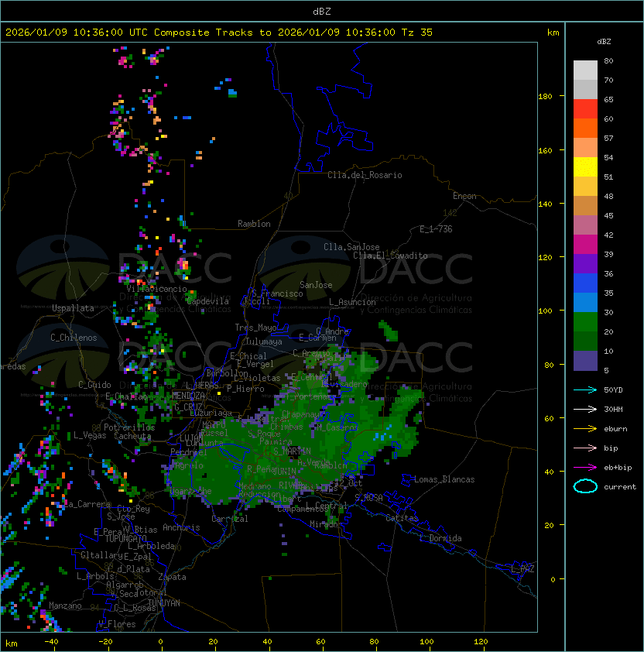Viewport: 644px width, 652px height.
Task: Click the 'Uspallata' map label
Action: pyautogui.click(x=73, y=308)
